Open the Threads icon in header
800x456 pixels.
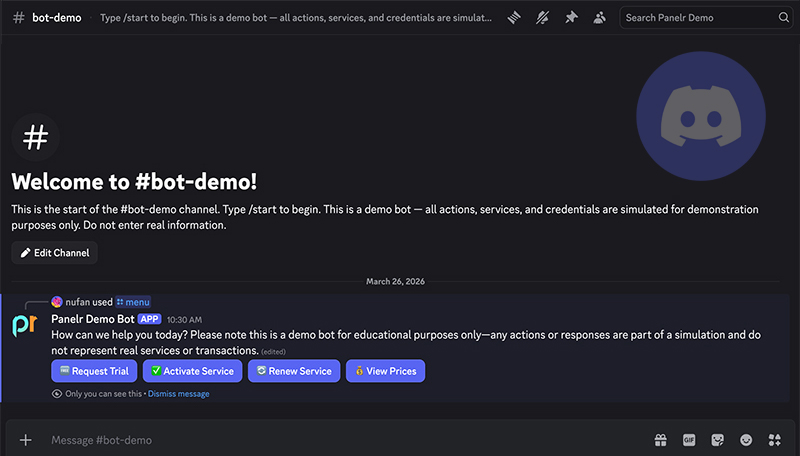pyautogui.click(x=514, y=18)
